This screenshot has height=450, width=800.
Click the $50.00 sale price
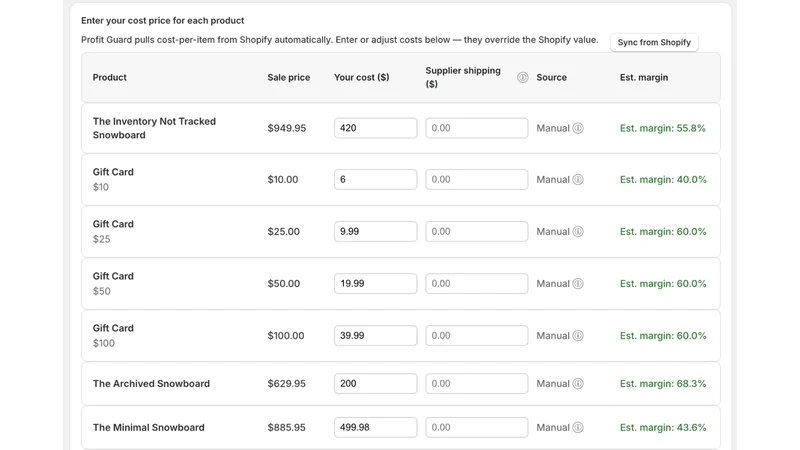point(284,284)
